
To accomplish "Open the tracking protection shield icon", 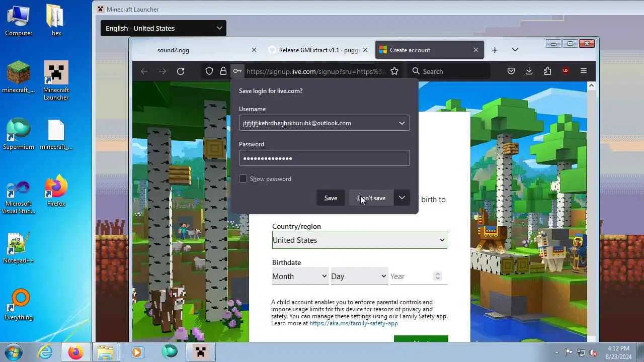I will 209,71.
